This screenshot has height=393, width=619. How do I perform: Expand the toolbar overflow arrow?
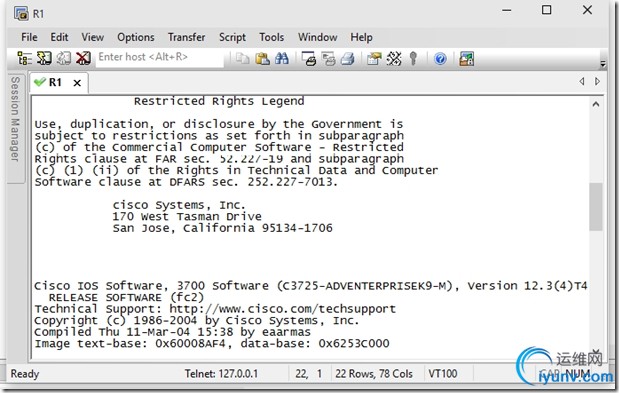coord(602,63)
